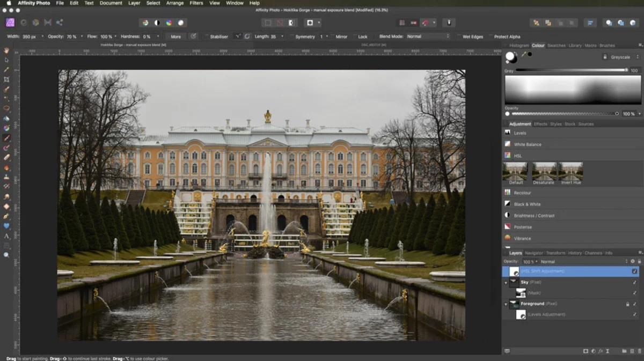Click the Colour panel Opacity slider

564,114
